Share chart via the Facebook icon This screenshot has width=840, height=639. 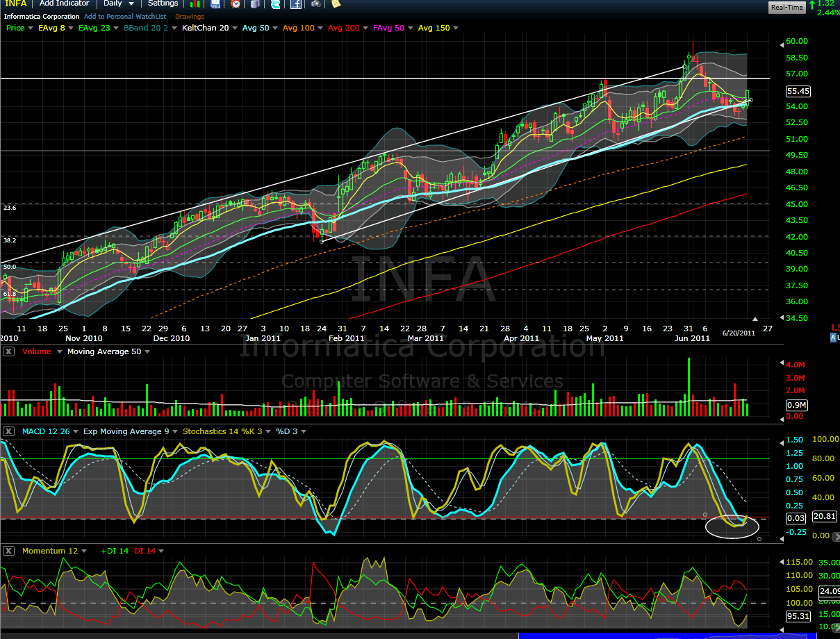point(296,4)
